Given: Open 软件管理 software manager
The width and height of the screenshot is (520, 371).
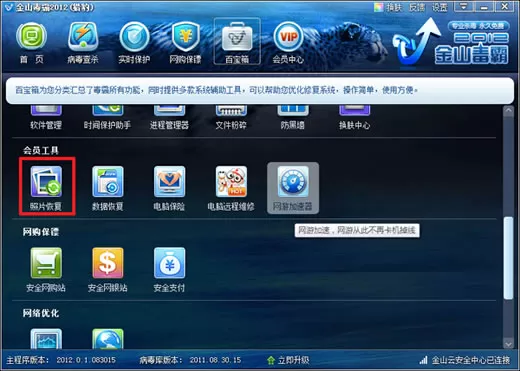Looking at the screenshot, I should (46, 118).
